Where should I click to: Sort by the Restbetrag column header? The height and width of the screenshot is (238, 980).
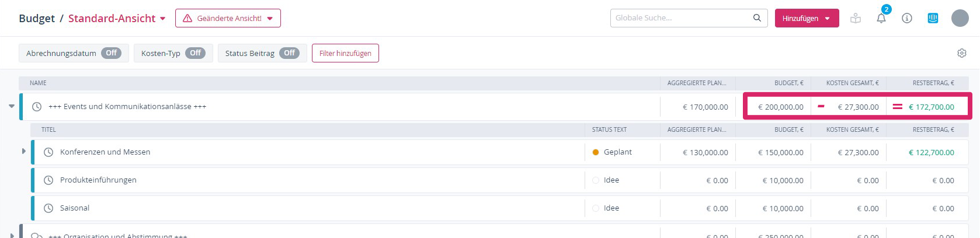pos(933,83)
